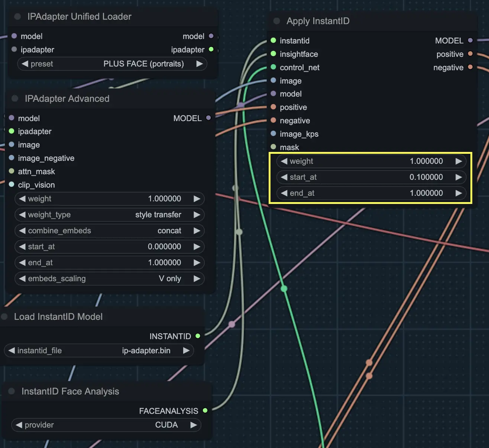
Task: Select previous embeds_scaling option with left arrow
Action: pos(22,279)
